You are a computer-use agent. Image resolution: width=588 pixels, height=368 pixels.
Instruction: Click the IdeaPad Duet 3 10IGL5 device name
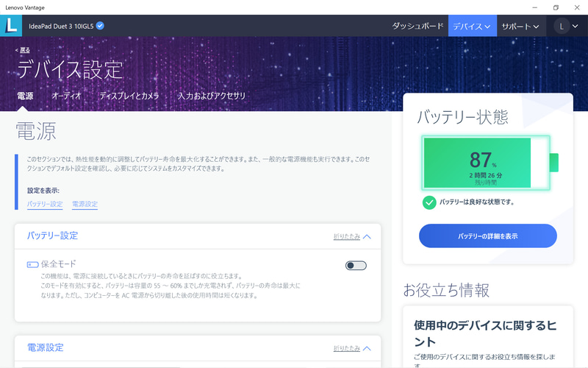coord(61,26)
